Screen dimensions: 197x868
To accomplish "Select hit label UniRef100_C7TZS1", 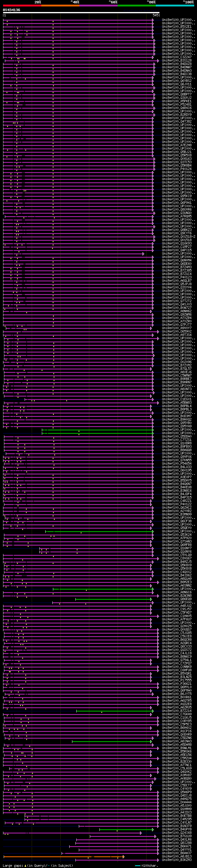I will coord(176,440).
